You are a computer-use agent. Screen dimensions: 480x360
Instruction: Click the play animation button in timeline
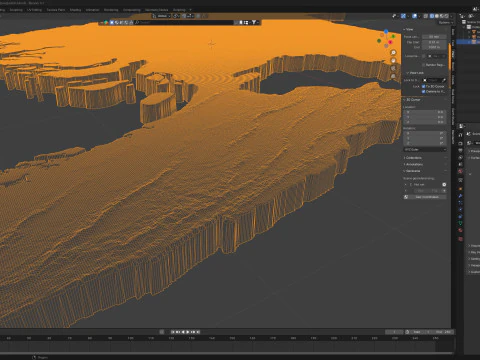tap(188, 332)
